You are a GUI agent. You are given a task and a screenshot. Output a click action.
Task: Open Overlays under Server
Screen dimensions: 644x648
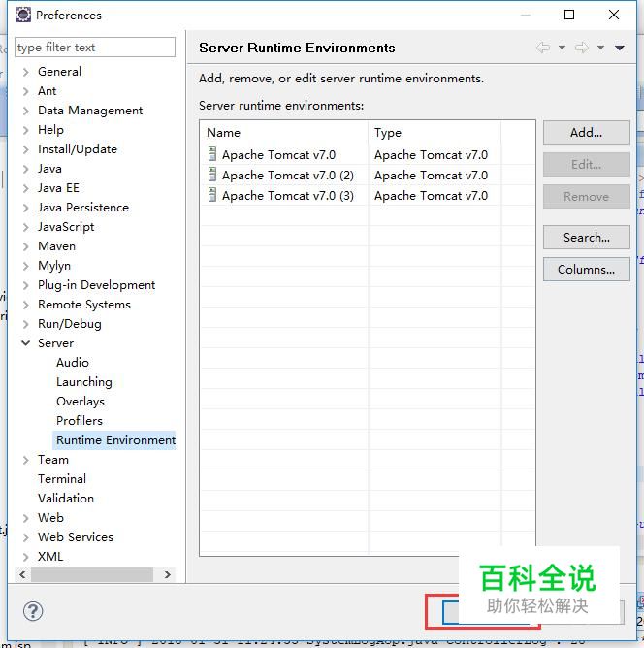(80, 402)
